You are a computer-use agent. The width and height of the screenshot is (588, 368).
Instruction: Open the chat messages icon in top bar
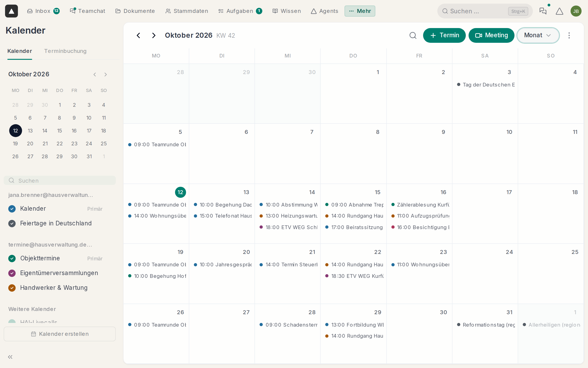pos(543,11)
